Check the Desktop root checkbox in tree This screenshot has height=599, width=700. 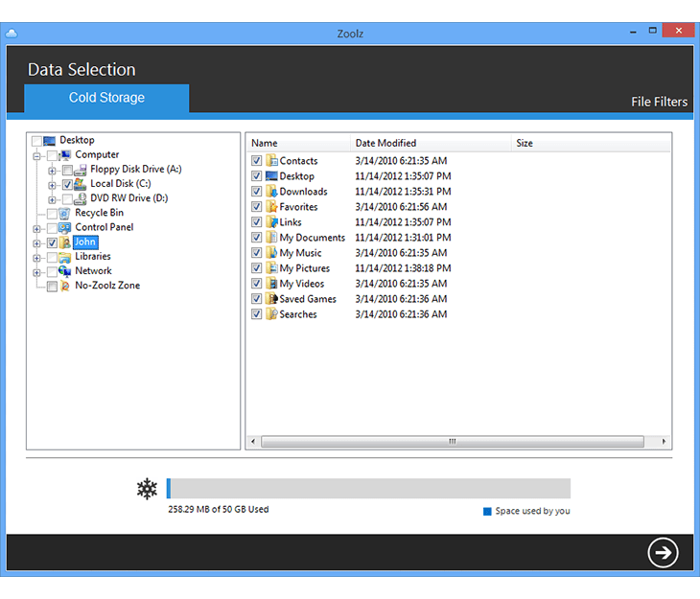click(x=36, y=142)
